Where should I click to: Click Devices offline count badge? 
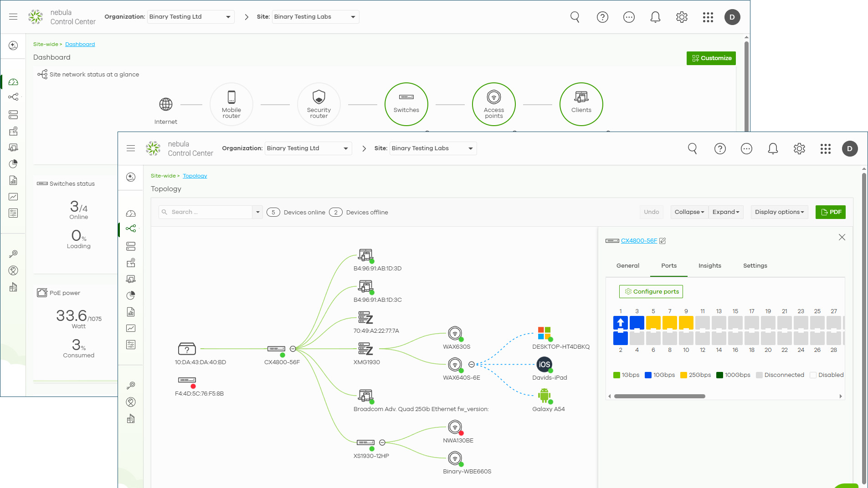click(x=336, y=213)
